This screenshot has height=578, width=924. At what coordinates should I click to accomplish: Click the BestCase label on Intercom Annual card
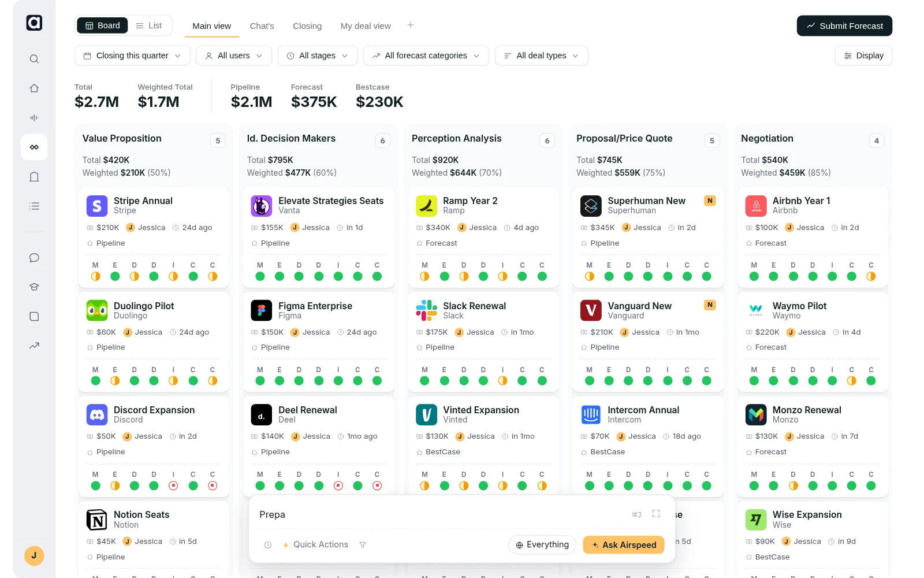608,452
